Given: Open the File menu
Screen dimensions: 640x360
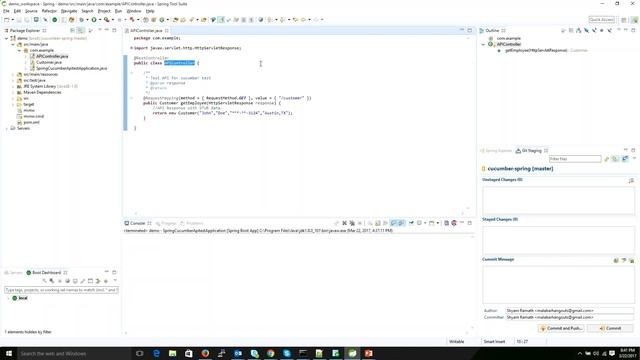Looking at the screenshot, I should [x=6, y=11].
